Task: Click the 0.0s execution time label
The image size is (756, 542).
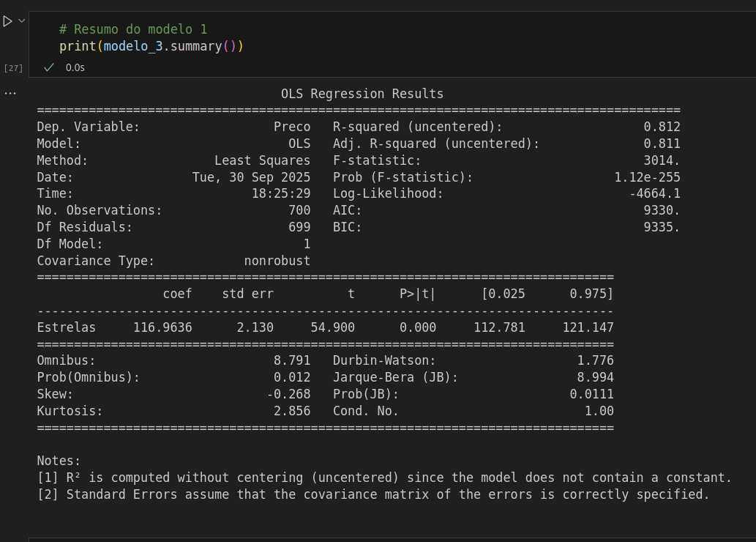Action: tap(75, 67)
